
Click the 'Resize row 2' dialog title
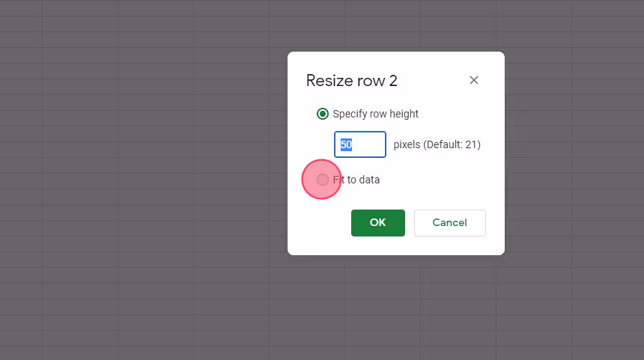pyautogui.click(x=351, y=80)
